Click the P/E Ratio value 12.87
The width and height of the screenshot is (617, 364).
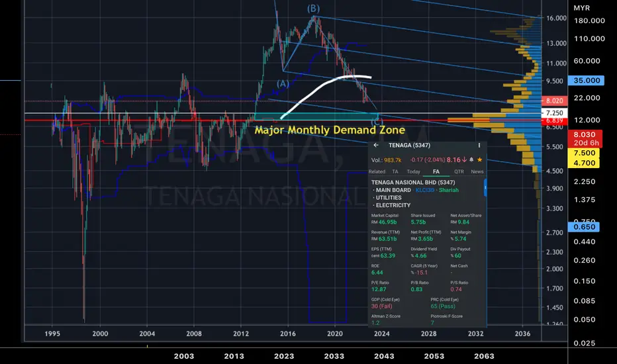(379, 290)
